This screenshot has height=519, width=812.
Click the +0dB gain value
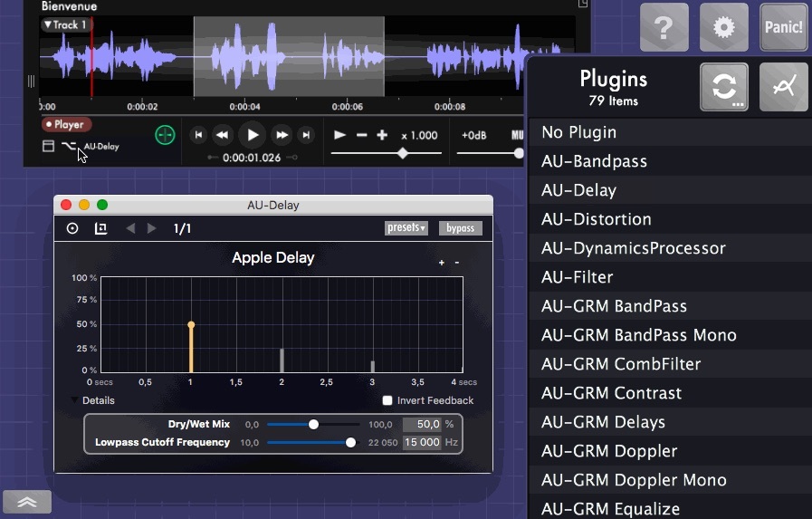click(473, 136)
